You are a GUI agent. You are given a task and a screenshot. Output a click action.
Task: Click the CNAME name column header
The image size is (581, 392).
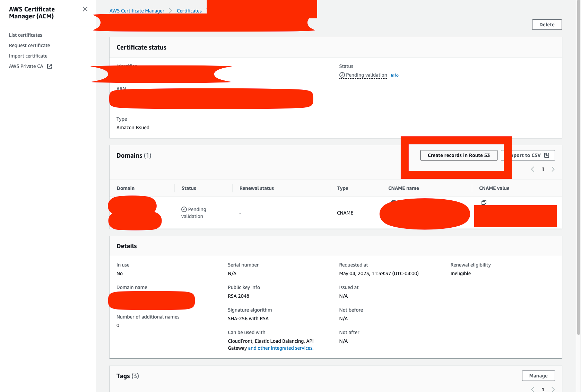pos(404,188)
